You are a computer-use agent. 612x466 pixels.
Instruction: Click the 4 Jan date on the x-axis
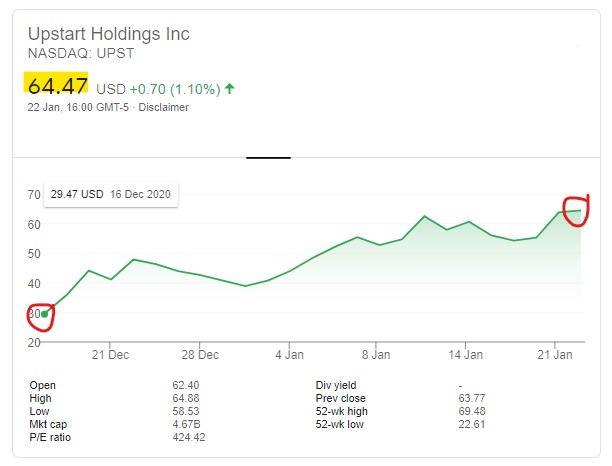click(290, 354)
